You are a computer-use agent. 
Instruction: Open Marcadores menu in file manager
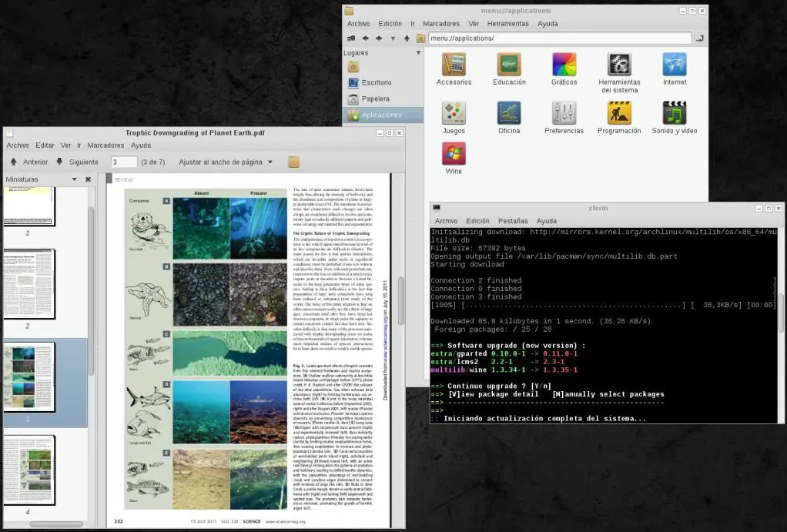441,24
